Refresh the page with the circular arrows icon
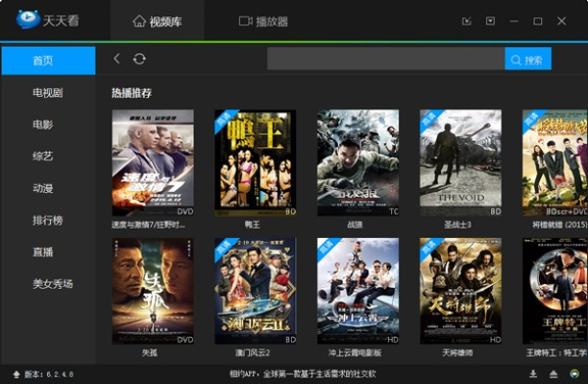The image size is (588, 384). click(x=139, y=59)
